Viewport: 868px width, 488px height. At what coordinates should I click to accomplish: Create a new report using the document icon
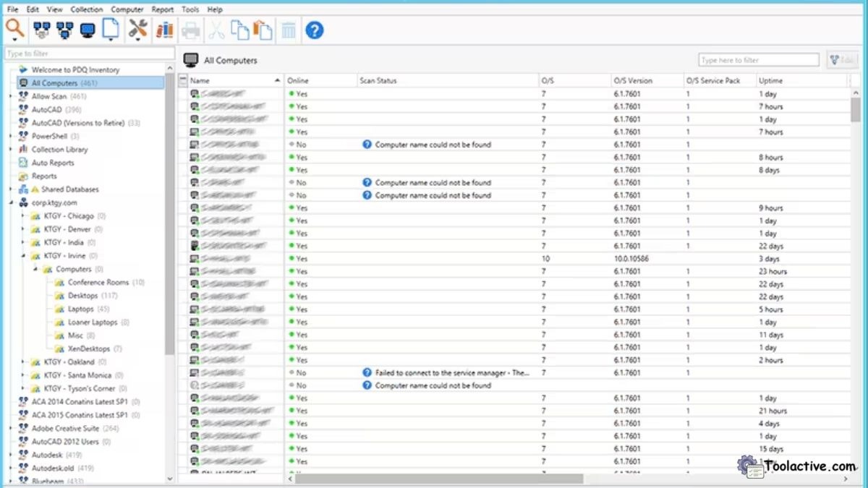[x=110, y=30]
